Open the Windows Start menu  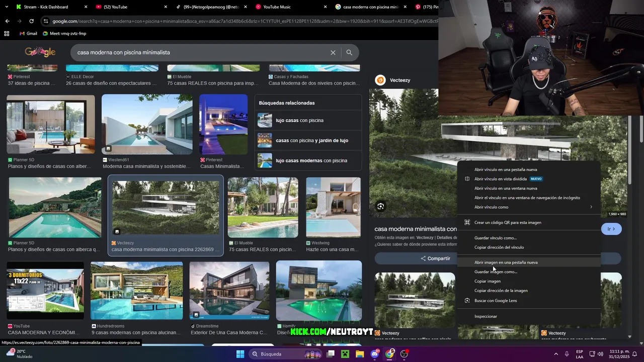tap(240, 354)
